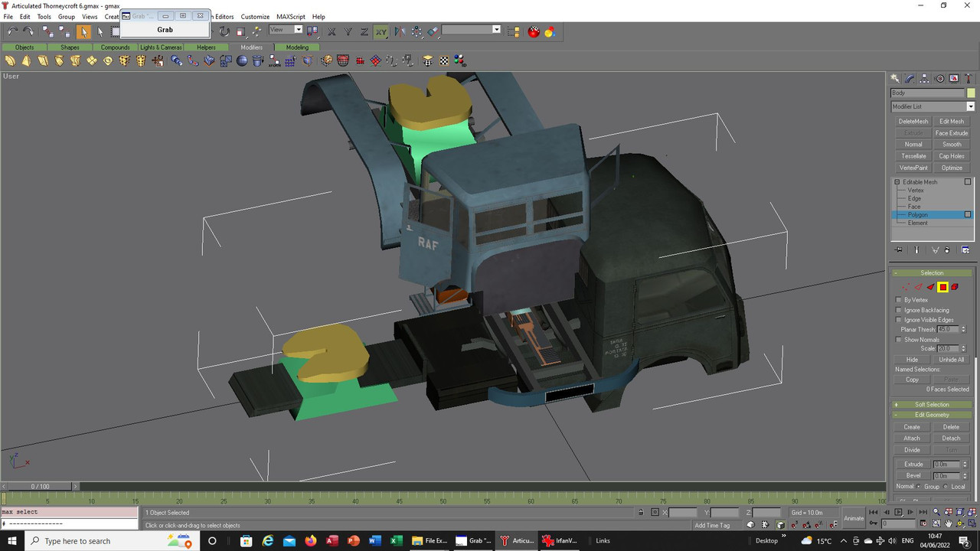Select the Pan viewport hand tool
The image size is (980, 551).
pyautogui.click(x=948, y=524)
